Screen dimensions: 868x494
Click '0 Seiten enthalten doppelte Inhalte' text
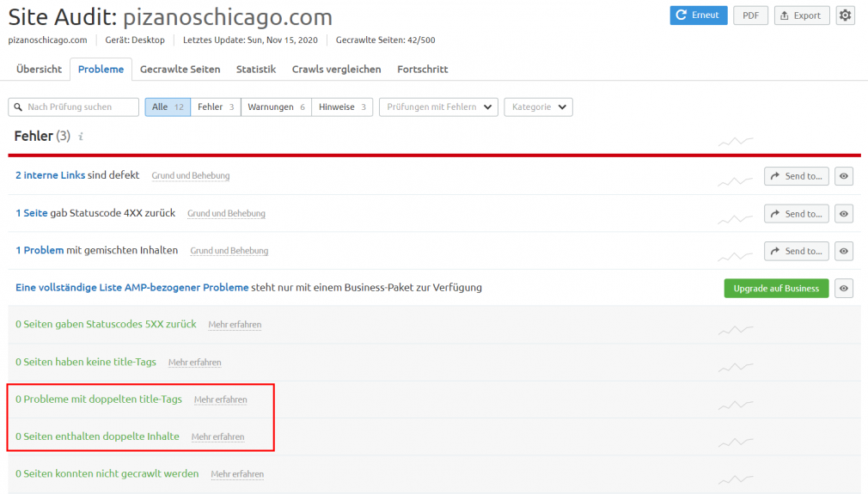[97, 436]
